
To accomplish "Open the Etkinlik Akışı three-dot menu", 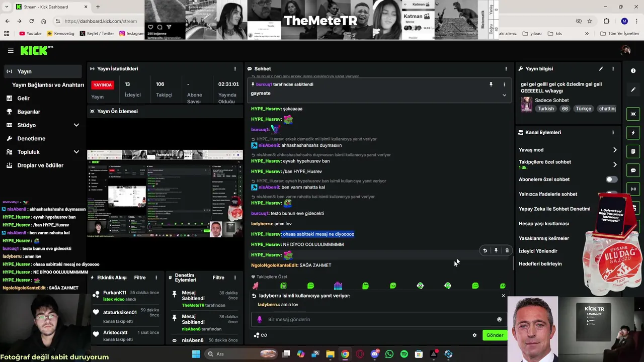I will pyautogui.click(x=156, y=278).
